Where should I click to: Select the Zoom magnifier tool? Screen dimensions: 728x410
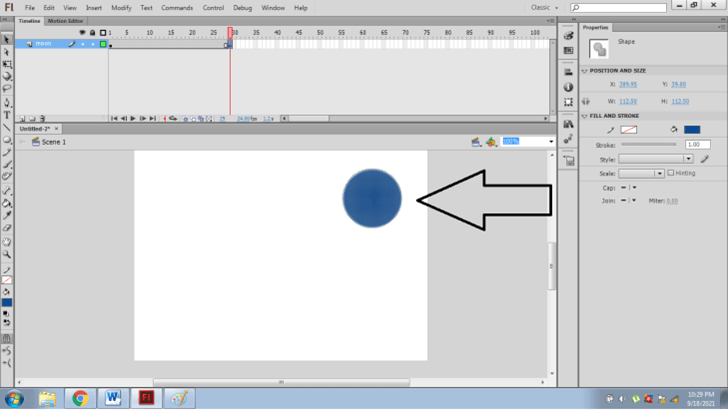pyautogui.click(x=6, y=254)
